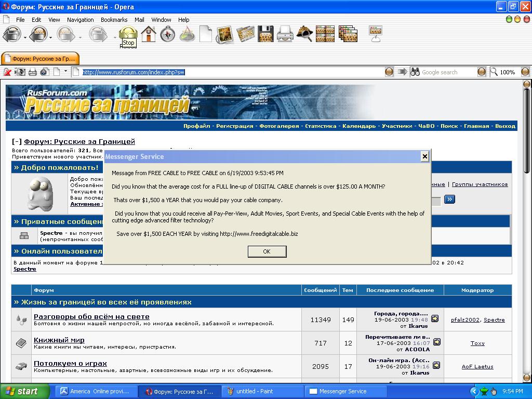Open the Navigation menu
The image size is (532, 399).
[80, 20]
